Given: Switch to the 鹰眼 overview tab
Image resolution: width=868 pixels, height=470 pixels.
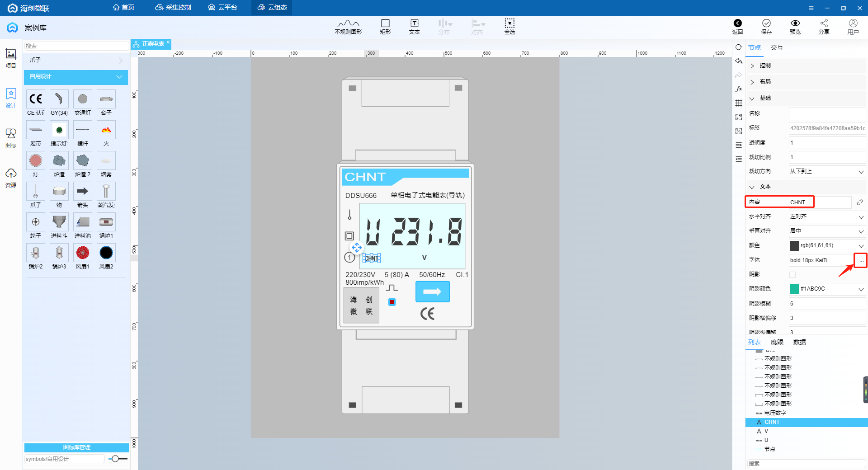Looking at the screenshot, I should click(777, 342).
